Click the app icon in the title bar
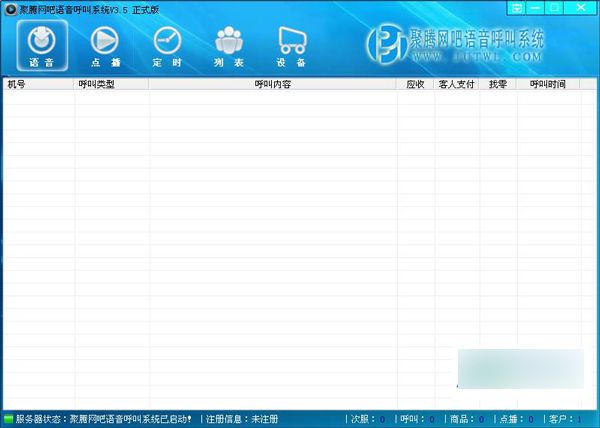 click(10, 10)
